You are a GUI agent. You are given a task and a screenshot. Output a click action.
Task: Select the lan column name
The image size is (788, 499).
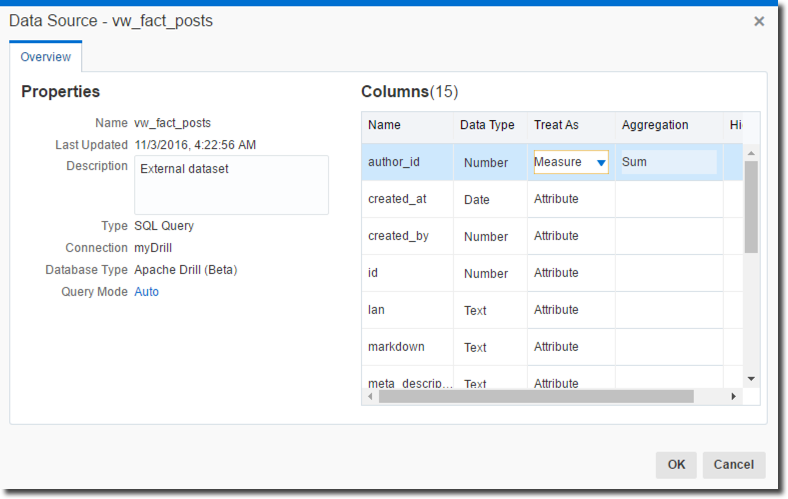[x=376, y=310]
